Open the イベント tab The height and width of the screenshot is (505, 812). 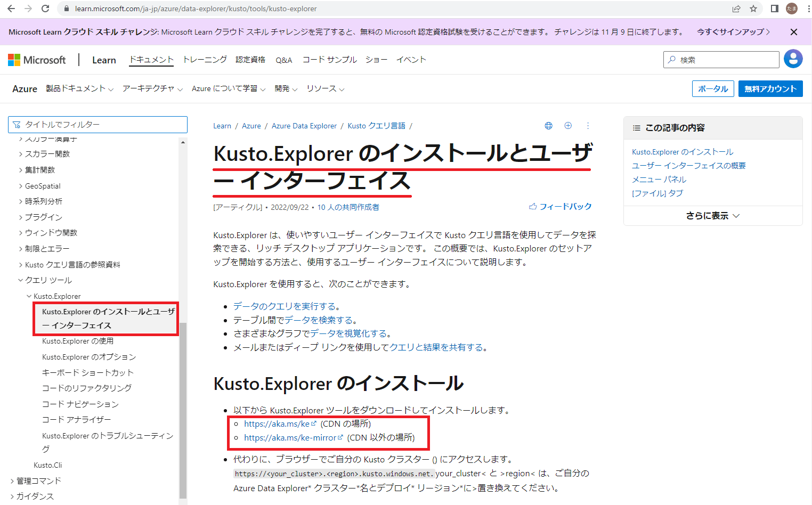411,60
